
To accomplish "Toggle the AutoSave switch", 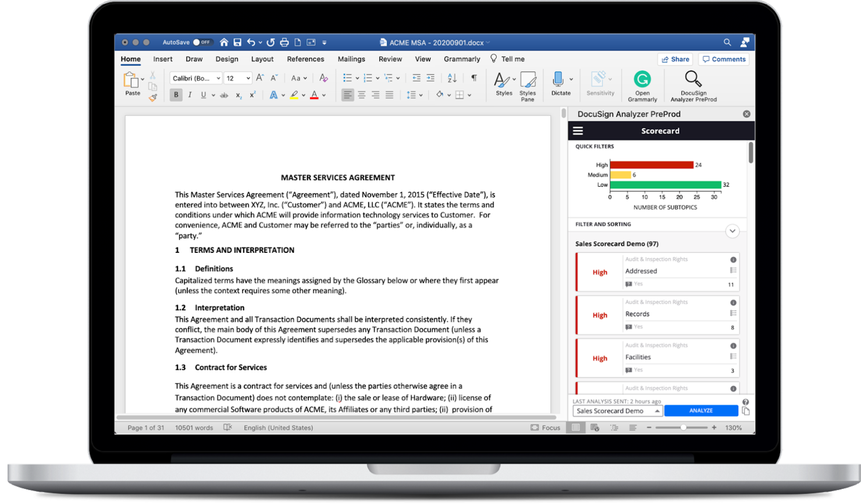I will [202, 42].
